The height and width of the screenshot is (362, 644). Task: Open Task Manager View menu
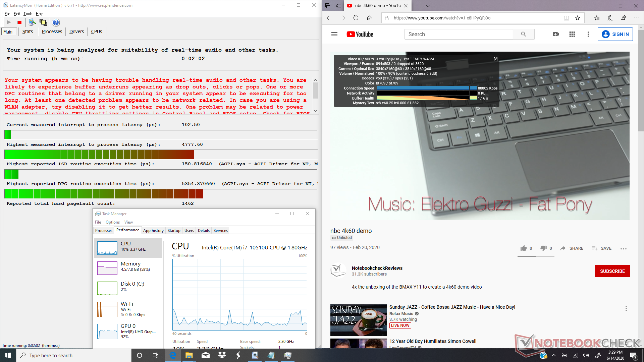coord(128,222)
